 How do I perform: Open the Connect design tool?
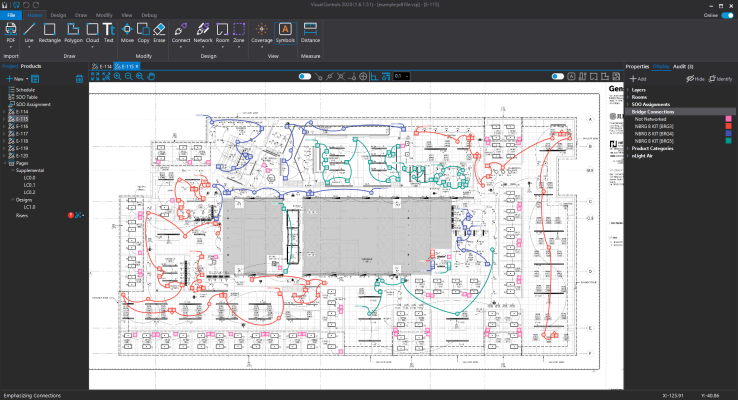click(x=181, y=33)
